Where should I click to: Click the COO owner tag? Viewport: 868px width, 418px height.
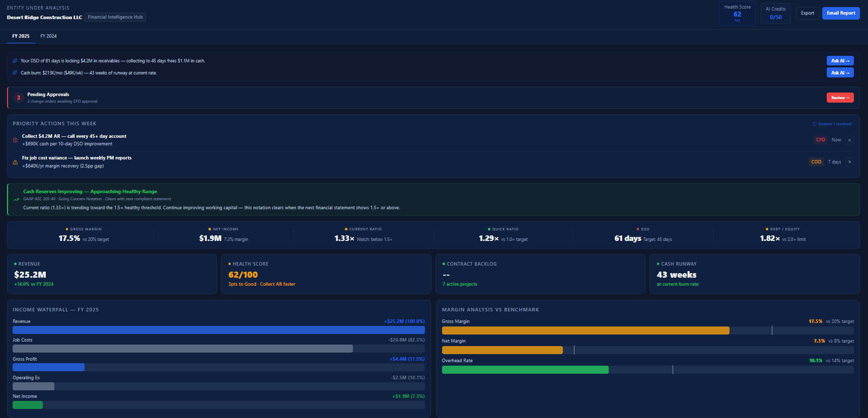816,162
